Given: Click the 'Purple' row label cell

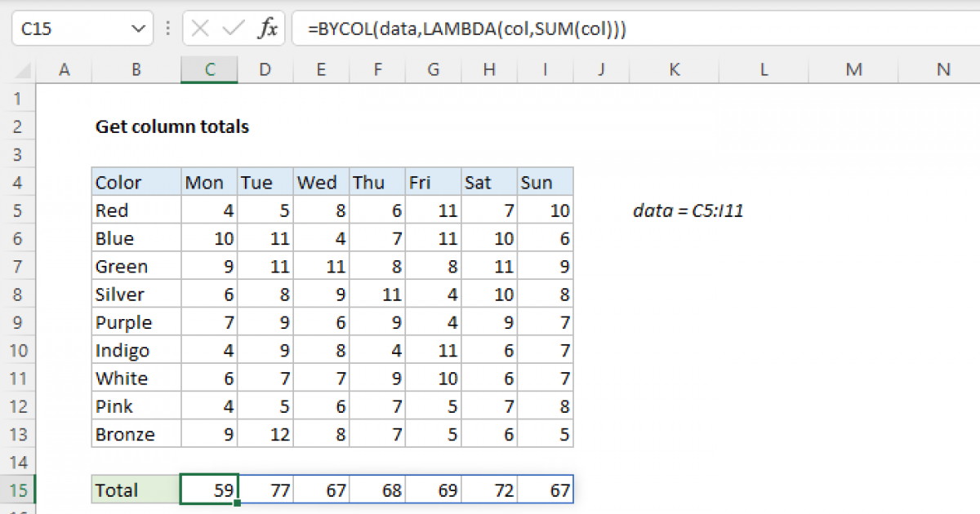Looking at the screenshot, I should tap(136, 322).
